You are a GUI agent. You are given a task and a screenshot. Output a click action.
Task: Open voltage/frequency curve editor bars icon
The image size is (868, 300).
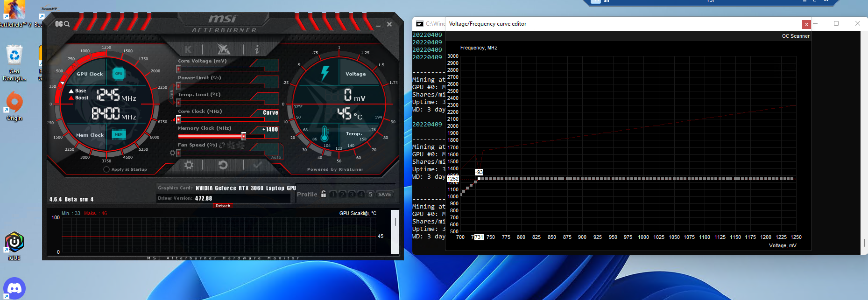tap(173, 120)
